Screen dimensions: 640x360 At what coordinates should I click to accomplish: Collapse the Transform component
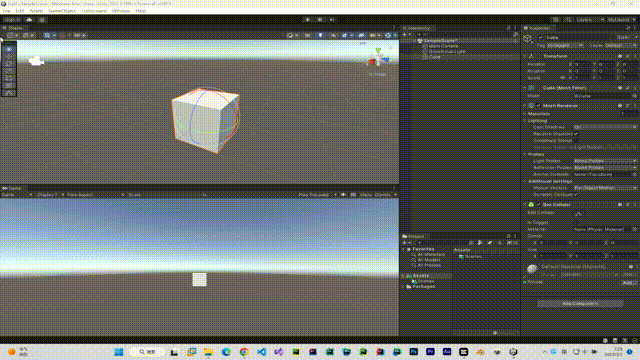pos(525,56)
